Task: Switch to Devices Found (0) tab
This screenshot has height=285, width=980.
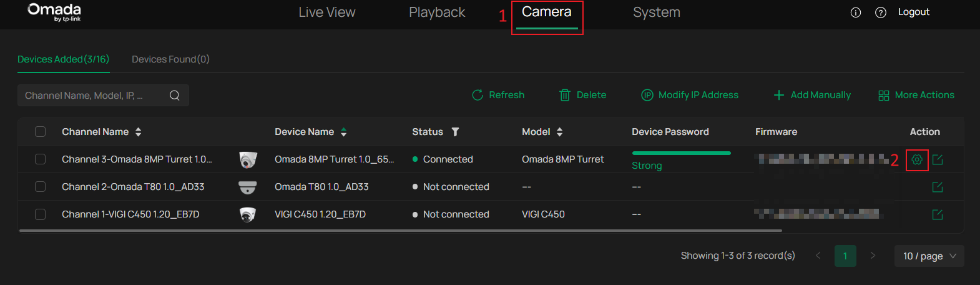Action: tap(170, 59)
